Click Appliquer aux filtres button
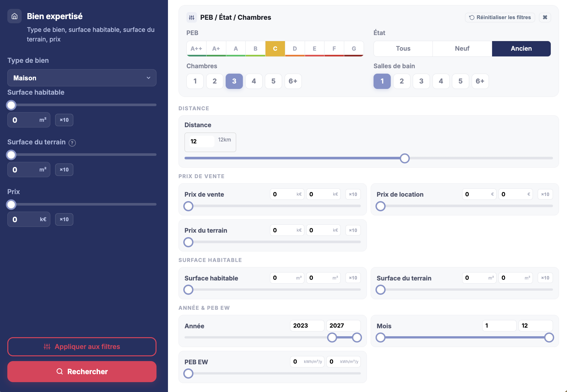 pos(82,347)
